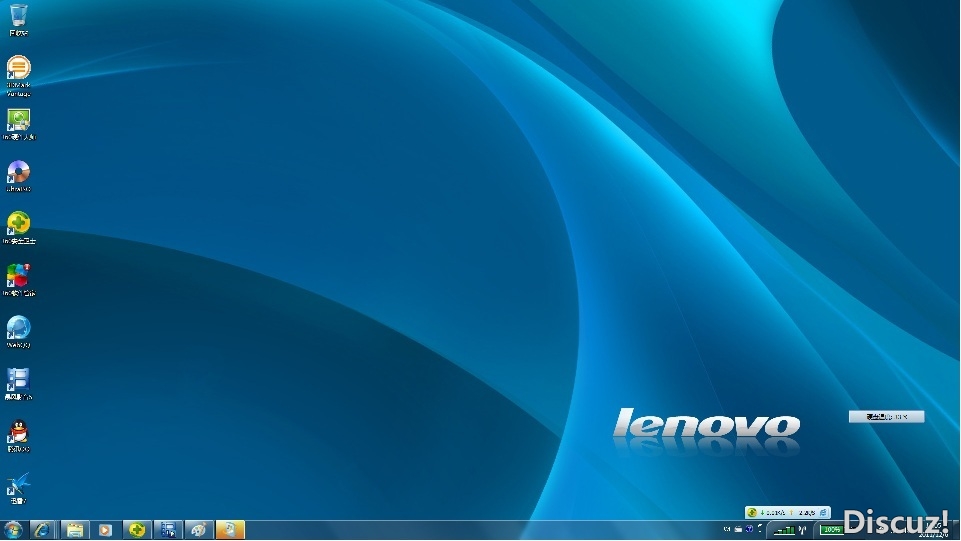The image size is (961, 541).
Task: Open the disc burner desktop shortcut
Action: tap(18, 176)
